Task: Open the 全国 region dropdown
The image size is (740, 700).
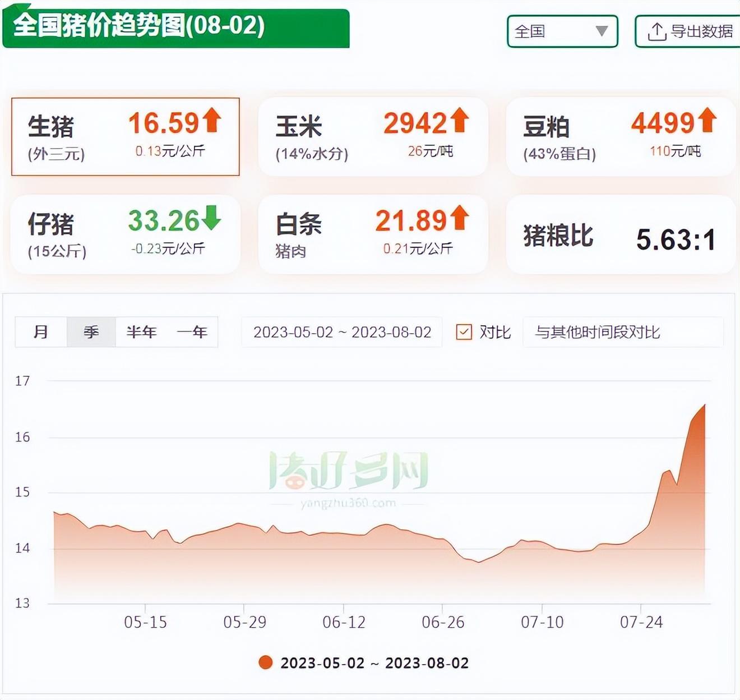Action: click(562, 31)
